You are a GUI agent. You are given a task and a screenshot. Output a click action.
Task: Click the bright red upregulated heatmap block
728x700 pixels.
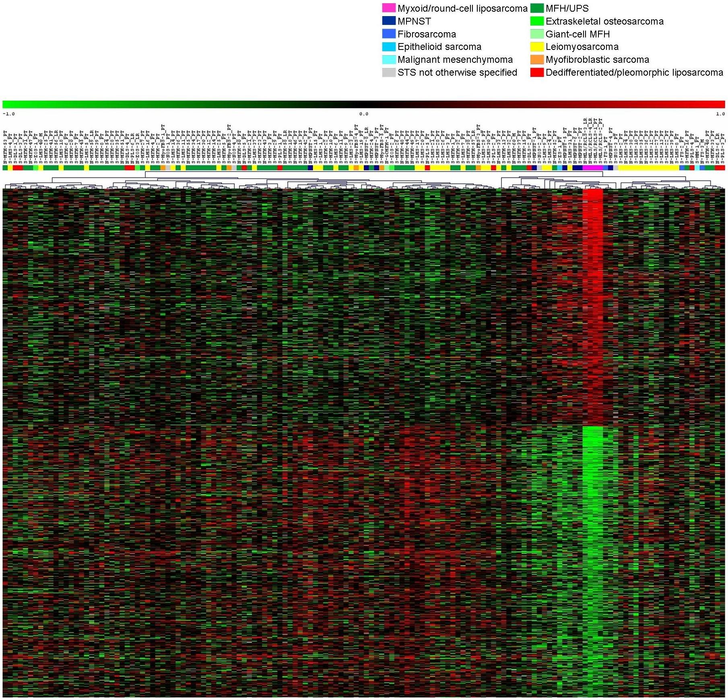592,307
